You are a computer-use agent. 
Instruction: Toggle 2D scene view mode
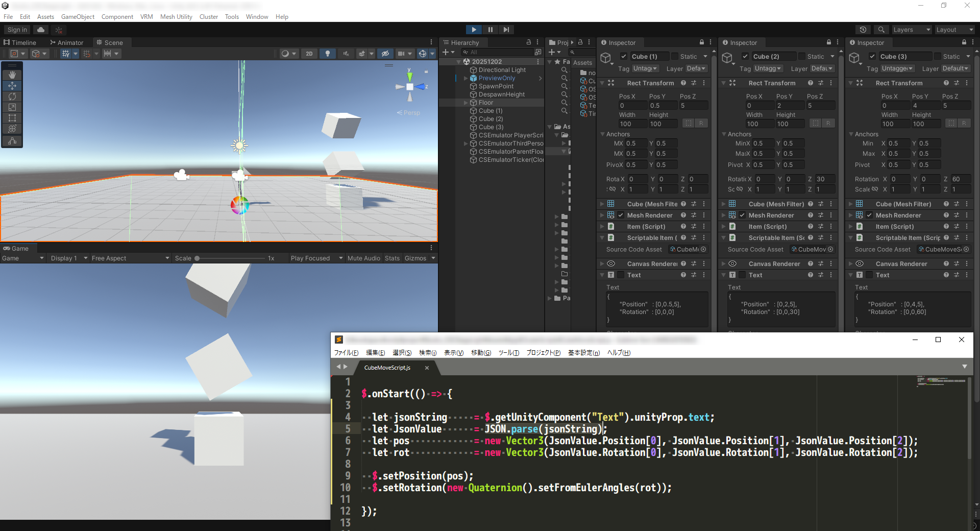coord(309,54)
